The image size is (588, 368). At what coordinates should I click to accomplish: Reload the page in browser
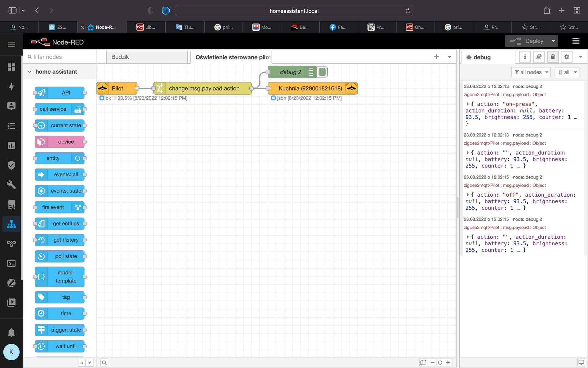pyautogui.click(x=408, y=11)
